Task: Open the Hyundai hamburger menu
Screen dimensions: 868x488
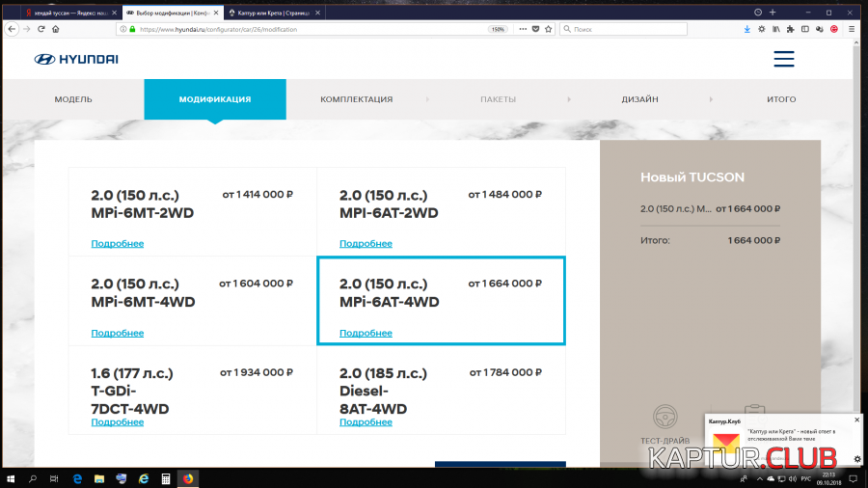Action: [784, 59]
